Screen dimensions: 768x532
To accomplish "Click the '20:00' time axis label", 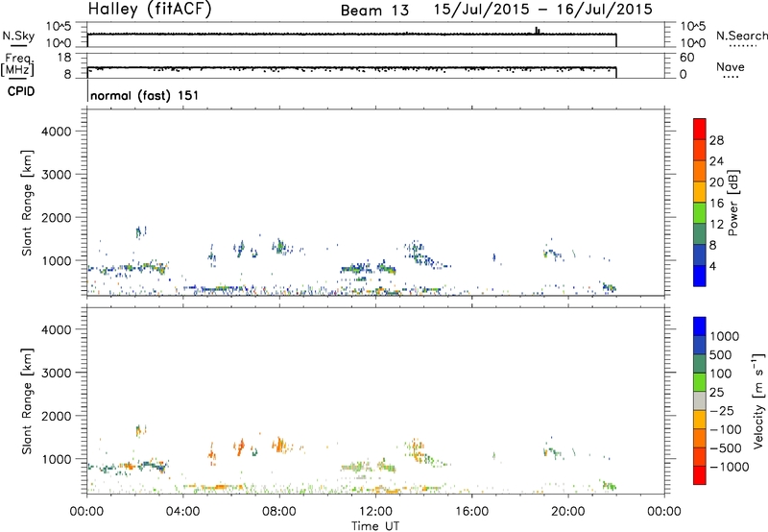I will point(568,512).
